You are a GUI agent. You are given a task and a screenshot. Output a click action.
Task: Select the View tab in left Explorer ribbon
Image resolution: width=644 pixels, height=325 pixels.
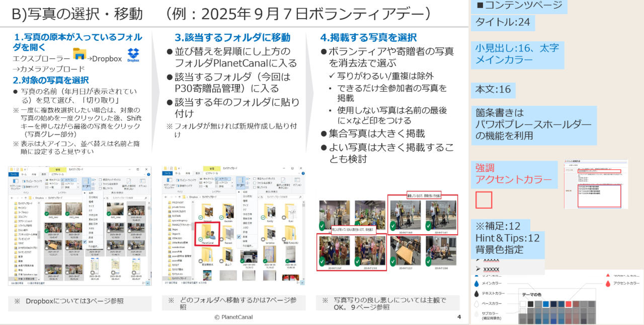(x=44, y=174)
